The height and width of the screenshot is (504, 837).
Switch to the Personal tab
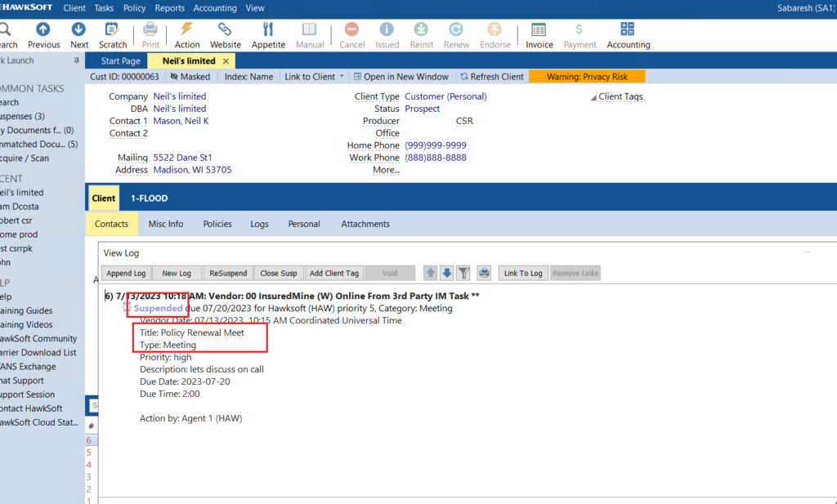[304, 224]
